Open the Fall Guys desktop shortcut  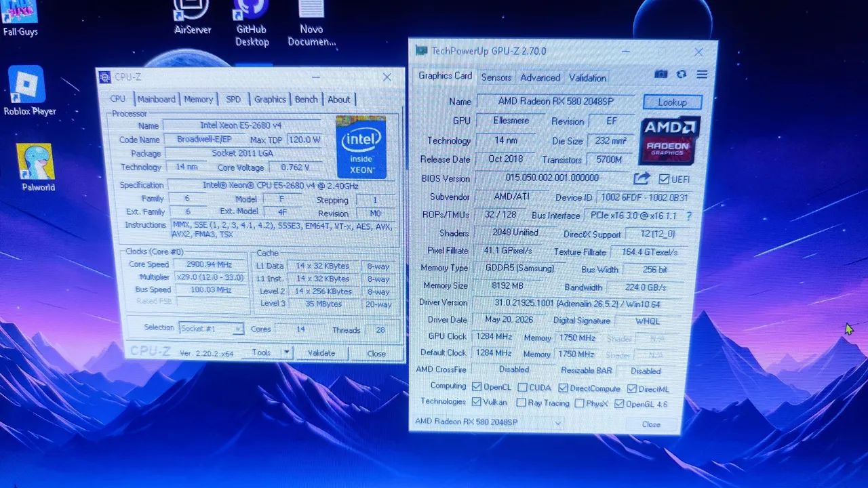click(x=20, y=17)
